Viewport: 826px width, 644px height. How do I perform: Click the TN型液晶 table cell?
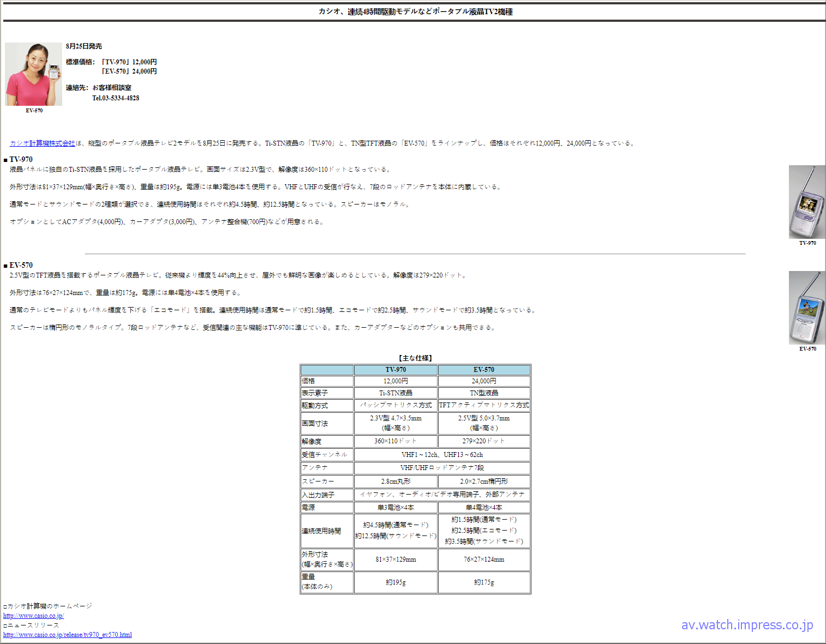click(484, 393)
